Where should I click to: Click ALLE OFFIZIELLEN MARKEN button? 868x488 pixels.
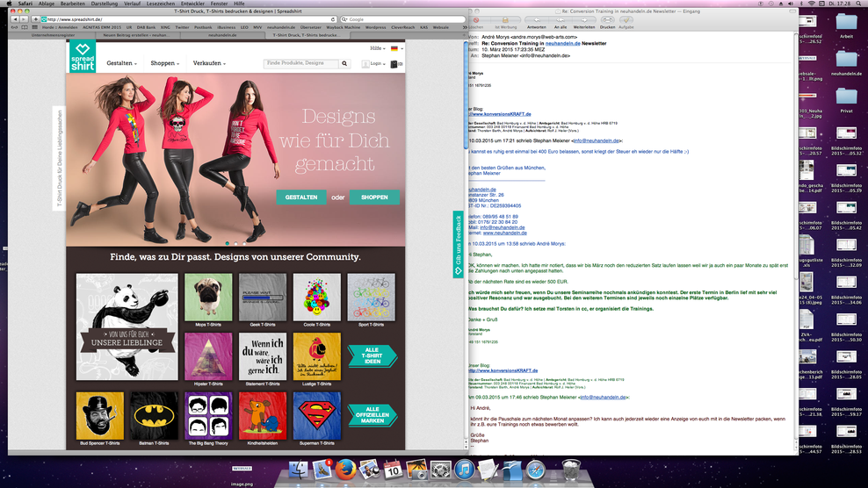click(372, 415)
